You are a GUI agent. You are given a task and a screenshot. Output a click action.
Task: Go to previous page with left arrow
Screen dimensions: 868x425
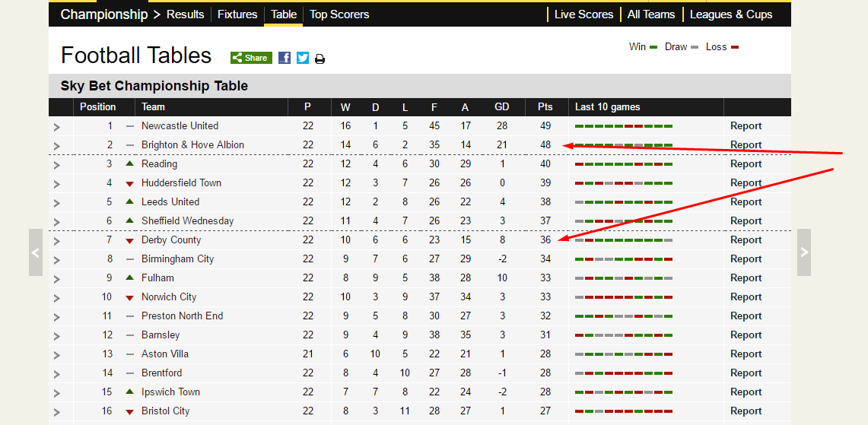tap(36, 252)
